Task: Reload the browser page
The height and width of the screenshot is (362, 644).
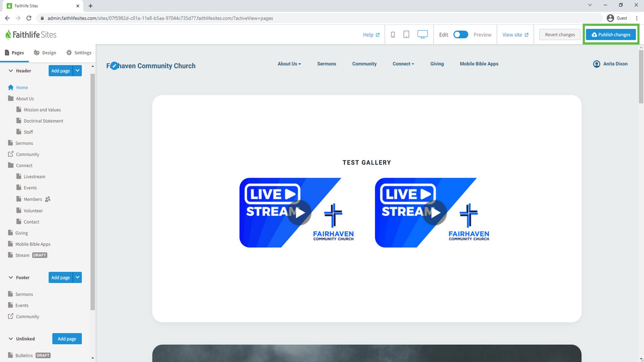Action: tap(29, 18)
